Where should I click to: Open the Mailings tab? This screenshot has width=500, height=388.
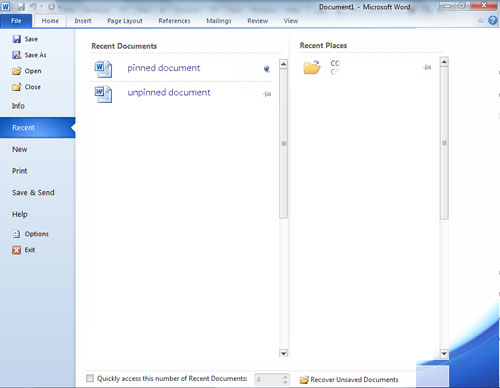219,21
